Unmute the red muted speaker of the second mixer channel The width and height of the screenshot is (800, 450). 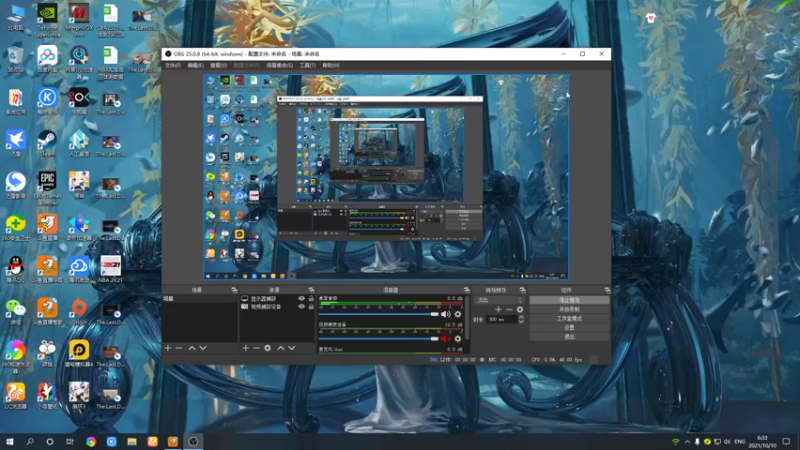[445, 339]
